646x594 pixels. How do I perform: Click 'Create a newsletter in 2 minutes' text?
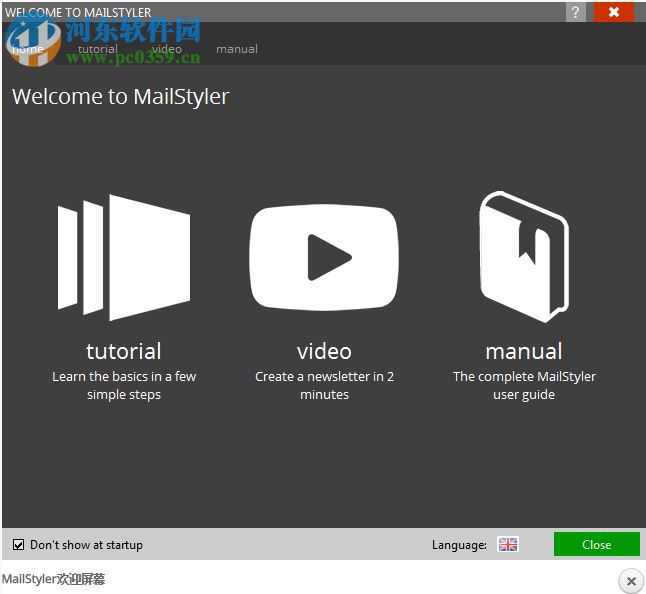tap(324, 385)
